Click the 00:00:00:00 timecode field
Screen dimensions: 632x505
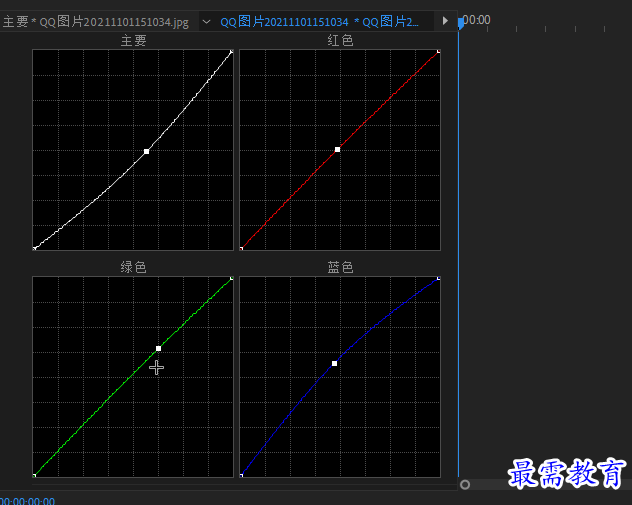27,501
